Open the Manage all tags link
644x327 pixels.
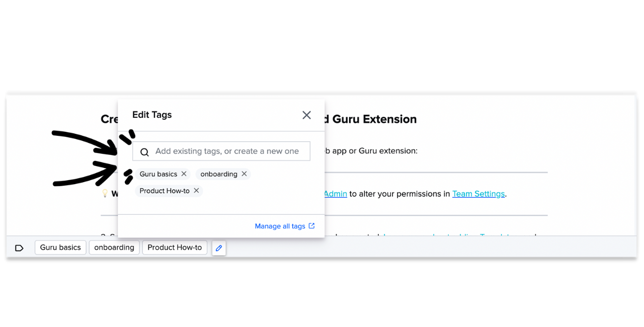click(x=280, y=226)
